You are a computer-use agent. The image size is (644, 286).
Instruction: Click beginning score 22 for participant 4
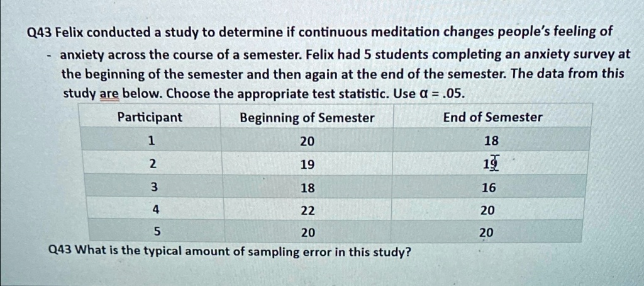point(308,210)
